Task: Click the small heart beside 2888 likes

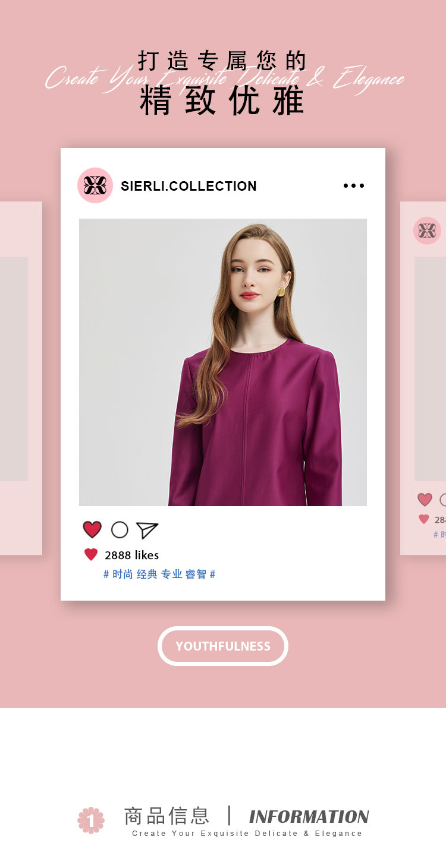Action: [91, 555]
